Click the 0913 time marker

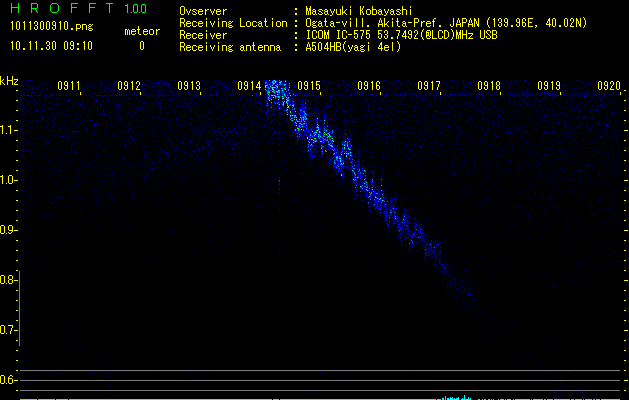tap(189, 86)
